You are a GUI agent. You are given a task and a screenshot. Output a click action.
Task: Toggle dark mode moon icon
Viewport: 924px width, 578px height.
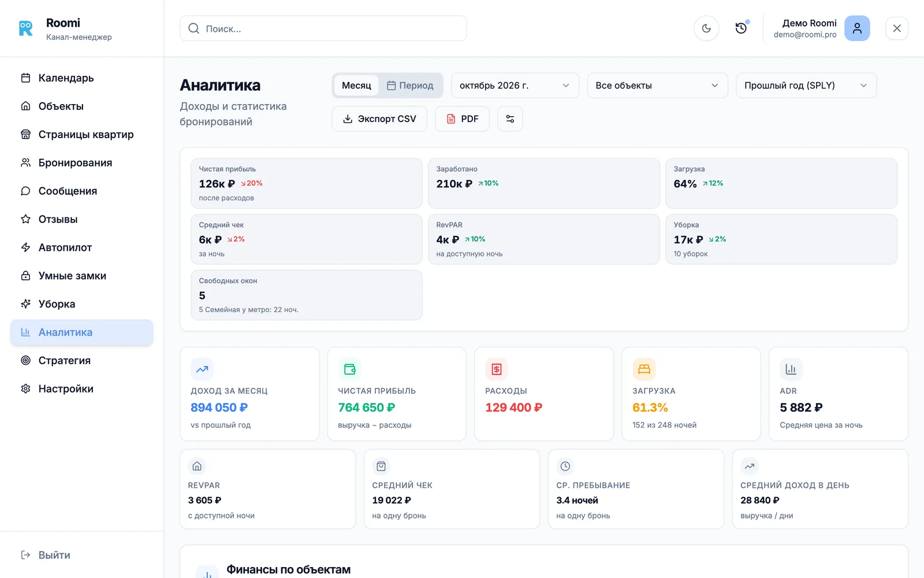(x=706, y=28)
